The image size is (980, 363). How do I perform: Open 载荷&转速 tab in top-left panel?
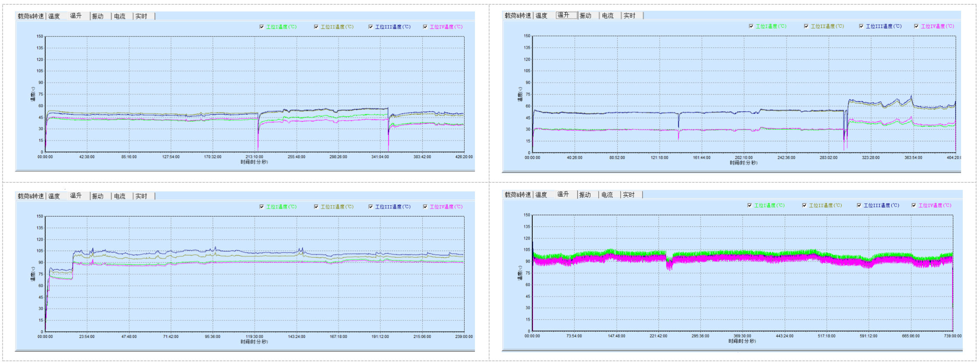tap(31, 16)
